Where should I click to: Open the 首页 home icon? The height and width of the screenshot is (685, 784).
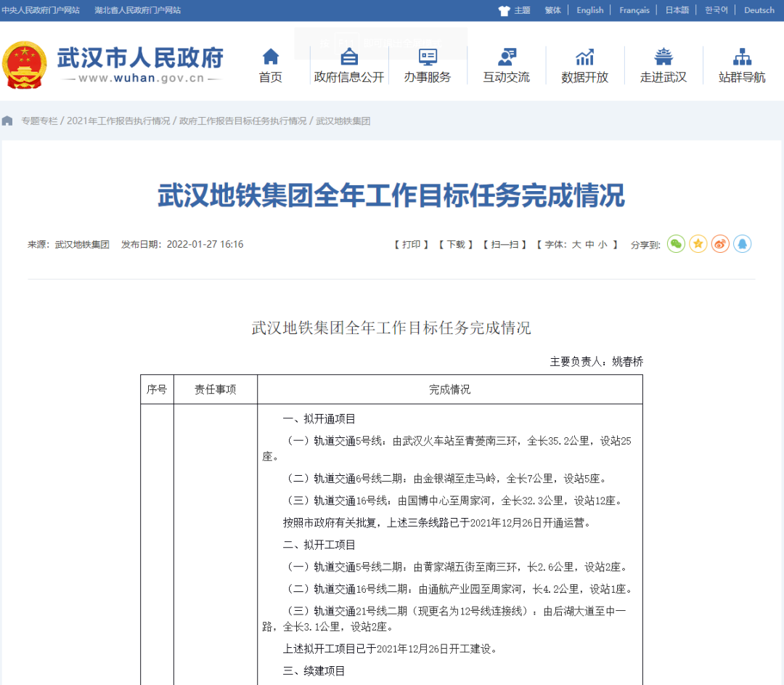click(271, 57)
